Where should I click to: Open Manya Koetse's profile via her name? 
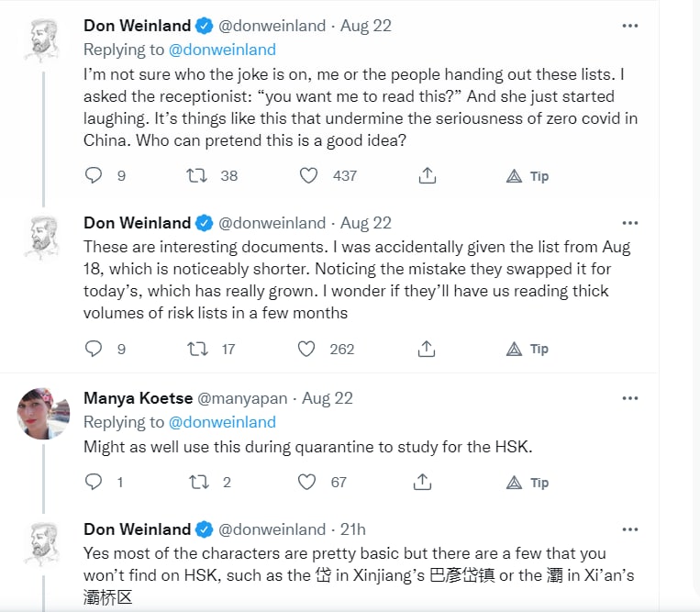(x=136, y=398)
